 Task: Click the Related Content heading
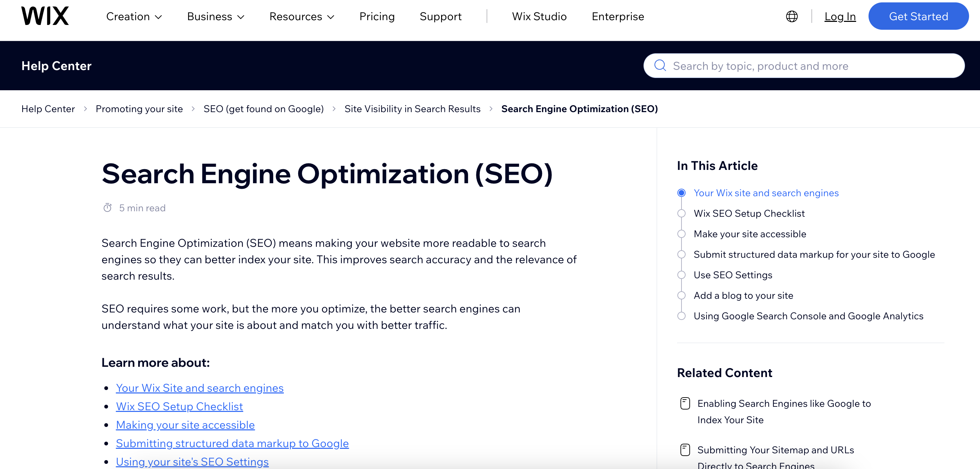pyautogui.click(x=724, y=373)
